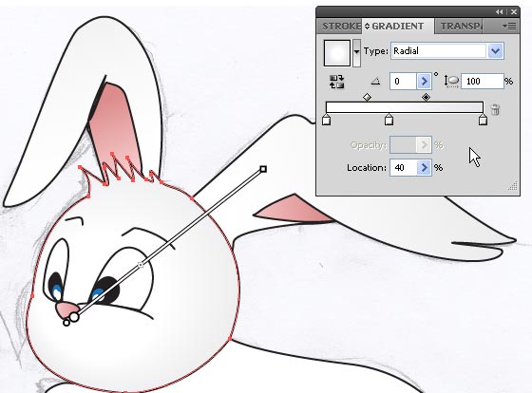Click the aspect ratio 100 field
This screenshot has width=532, height=393.
483,82
